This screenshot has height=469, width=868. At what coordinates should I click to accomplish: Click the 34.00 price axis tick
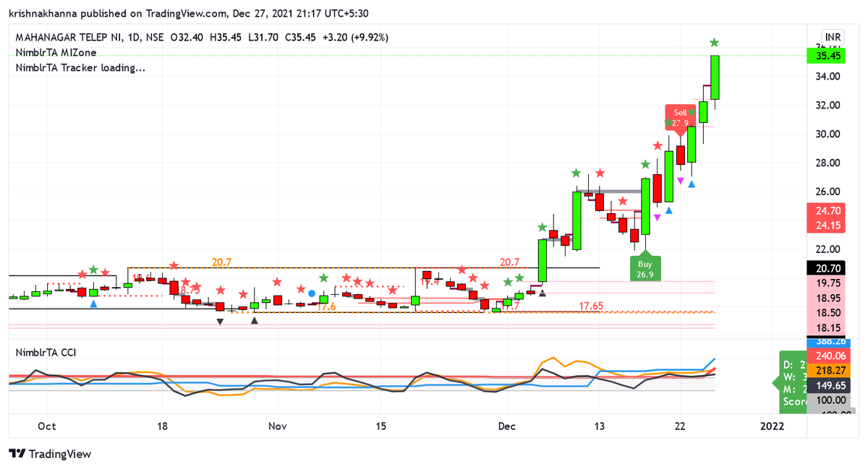pos(827,76)
